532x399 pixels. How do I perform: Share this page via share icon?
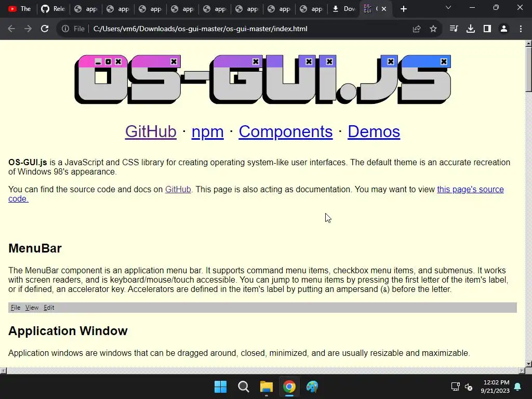click(x=417, y=29)
